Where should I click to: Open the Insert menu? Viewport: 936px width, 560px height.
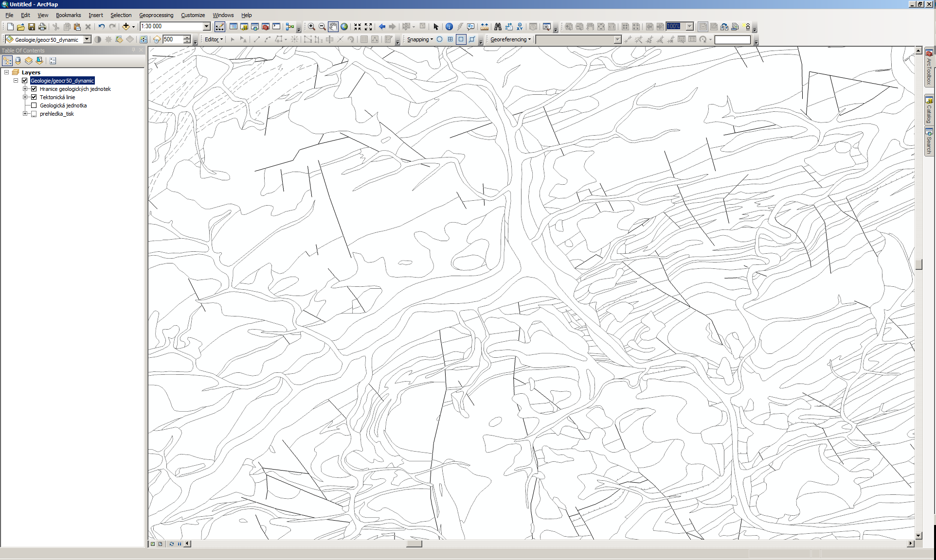tap(95, 15)
